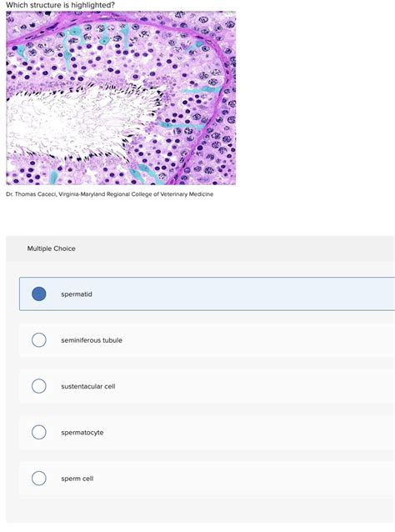Click the 'Which structure is highlighted?' question
Screen dimensions: 395x532
(60, 5)
